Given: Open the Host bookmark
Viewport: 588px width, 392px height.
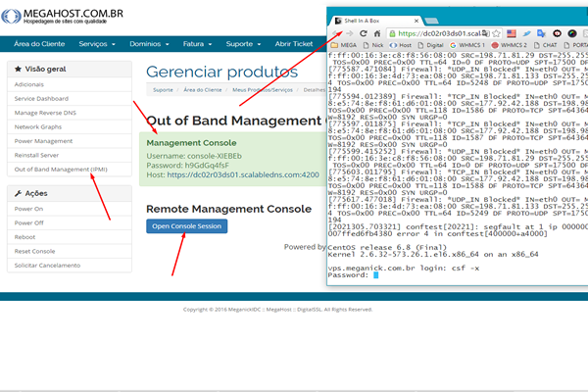Looking at the screenshot, I should pos(401,45).
